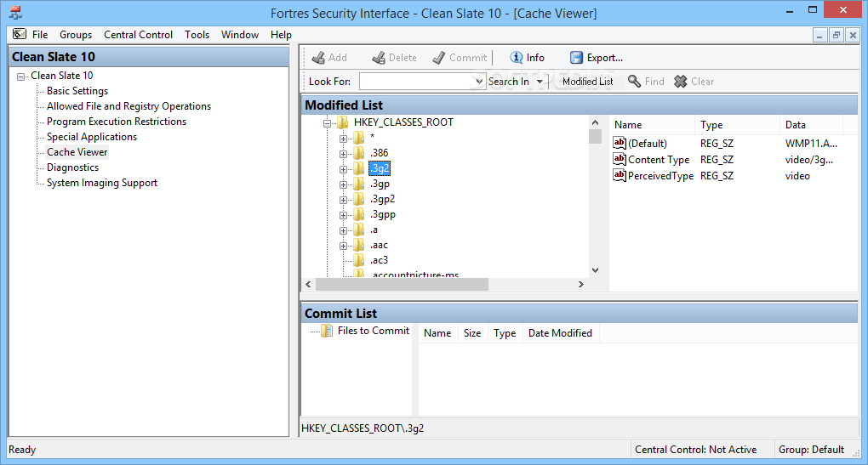Image resolution: width=868 pixels, height=465 pixels.
Task: Minimize the inner Cache Viewer window
Action: [x=819, y=36]
